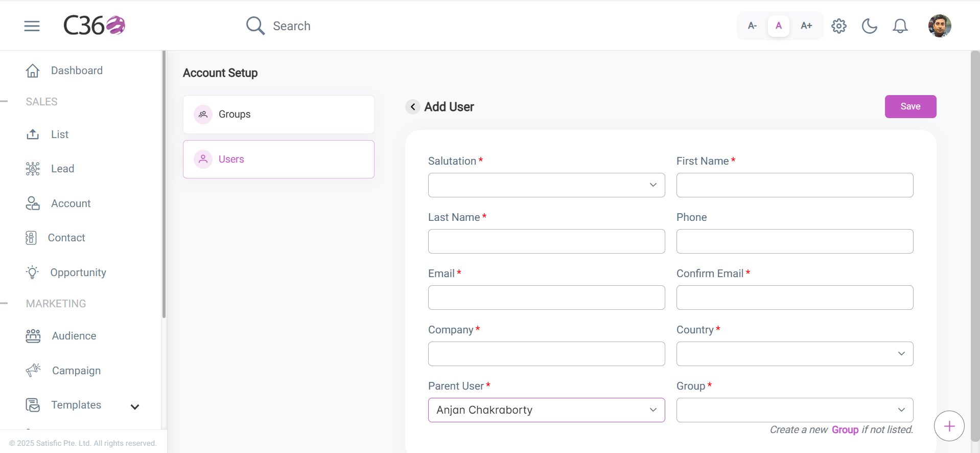Click the Search text box

[291, 26]
